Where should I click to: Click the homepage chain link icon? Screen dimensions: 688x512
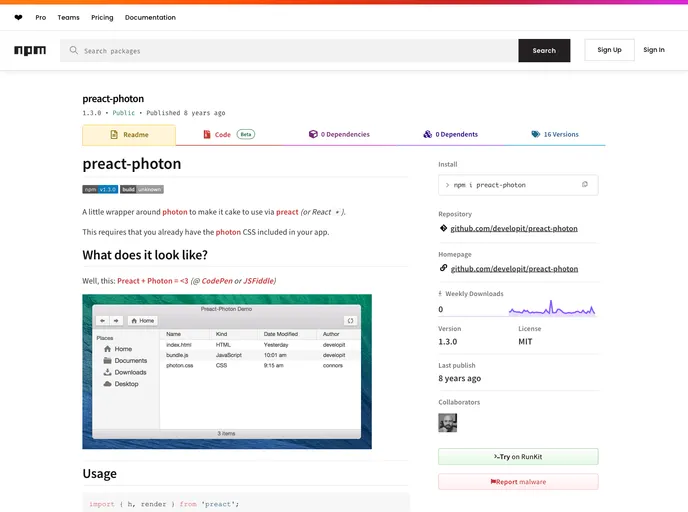[443, 268]
